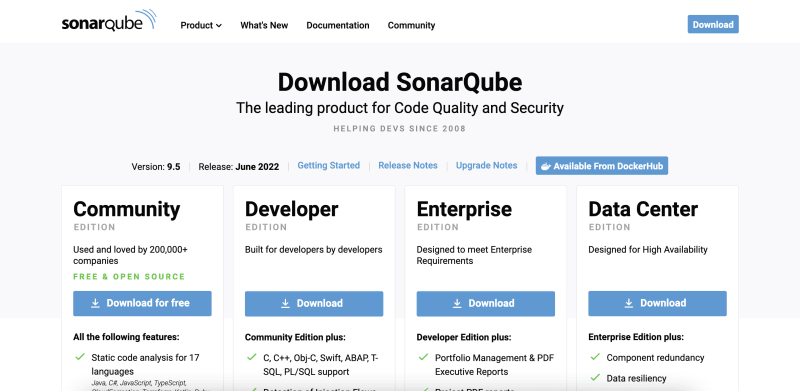The height and width of the screenshot is (391, 800).
Task: Click Download for free button
Action: [x=142, y=303]
